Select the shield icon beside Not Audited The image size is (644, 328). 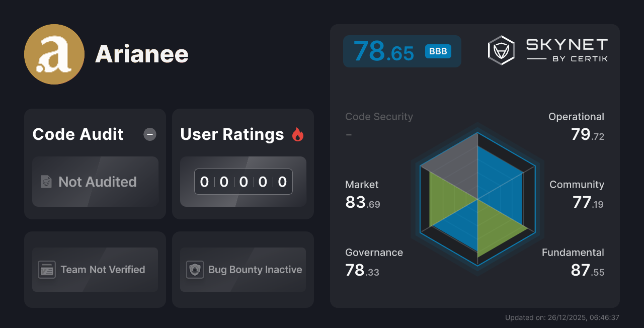pos(45,182)
